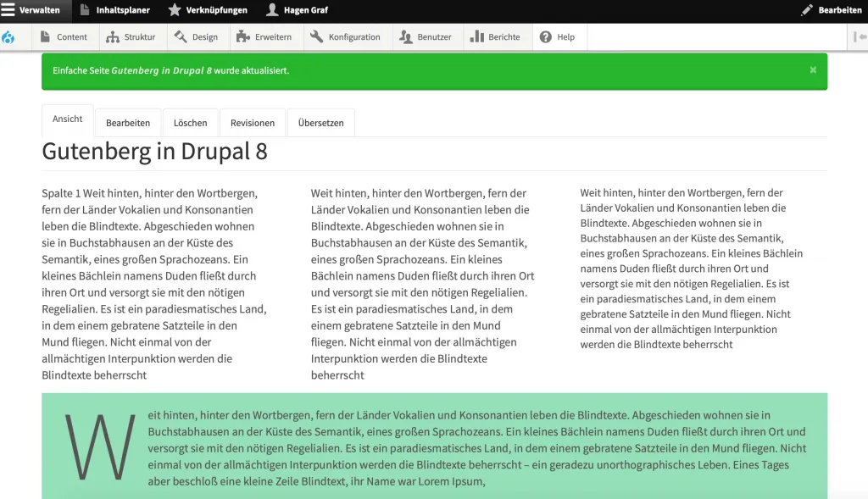Open the Struktur admin menu
The width and height of the screenshot is (868, 499).
click(x=140, y=37)
